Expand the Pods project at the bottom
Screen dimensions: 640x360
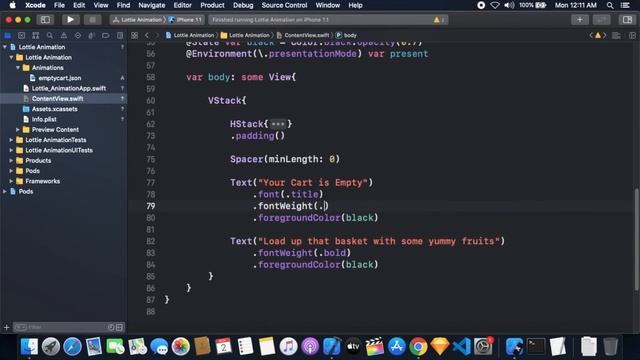click(5, 191)
